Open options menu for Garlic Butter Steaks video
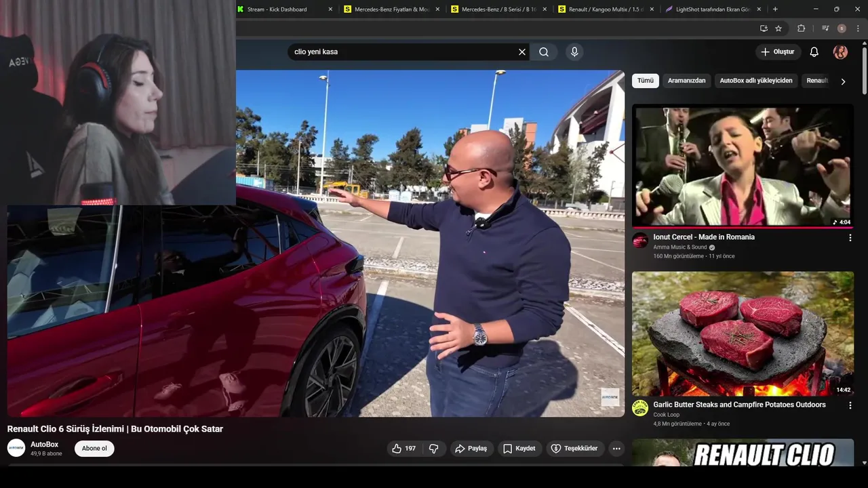The width and height of the screenshot is (868, 488). (850, 405)
